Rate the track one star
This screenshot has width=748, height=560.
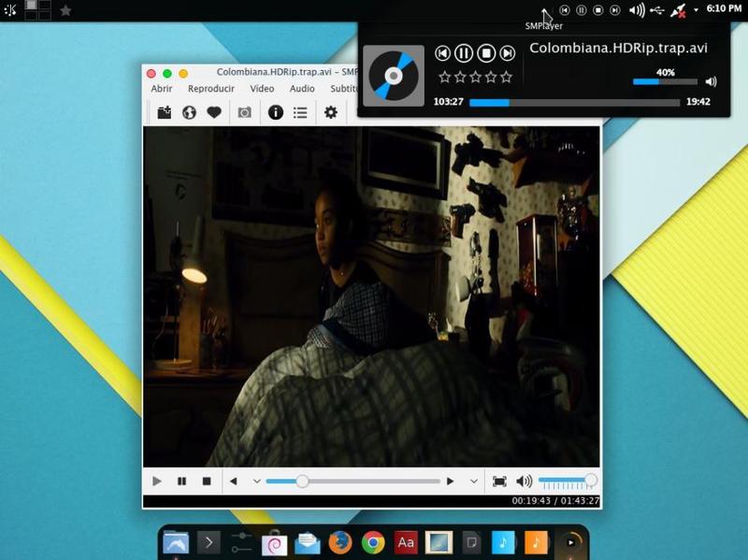click(x=445, y=77)
